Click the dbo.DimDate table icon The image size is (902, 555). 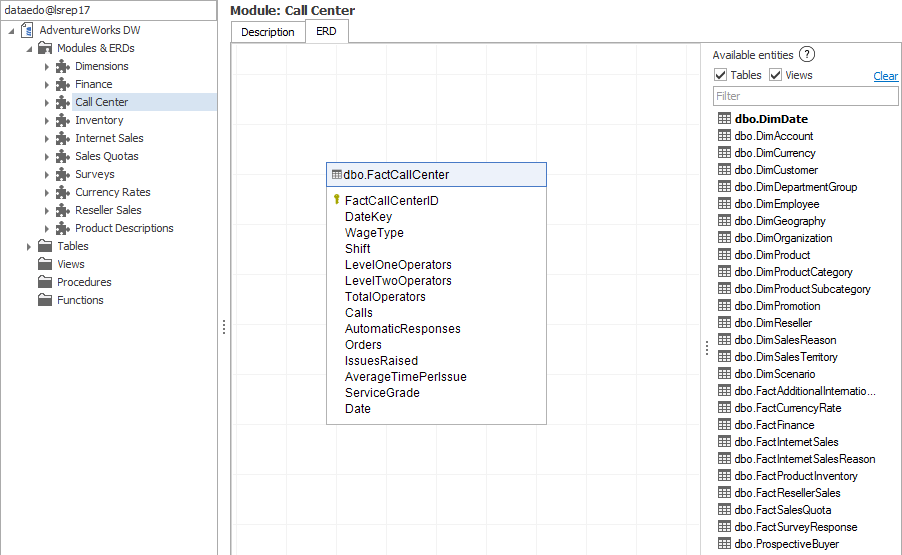pos(725,119)
